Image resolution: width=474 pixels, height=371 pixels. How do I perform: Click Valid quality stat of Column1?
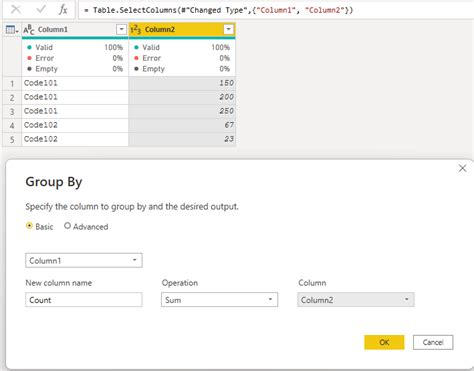[x=75, y=47]
